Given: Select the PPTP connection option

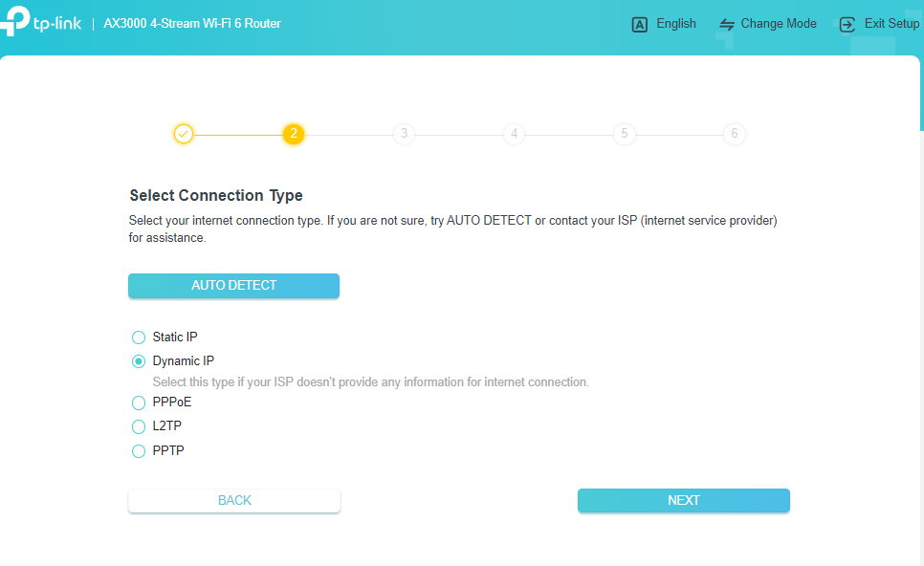Looking at the screenshot, I should (138, 450).
